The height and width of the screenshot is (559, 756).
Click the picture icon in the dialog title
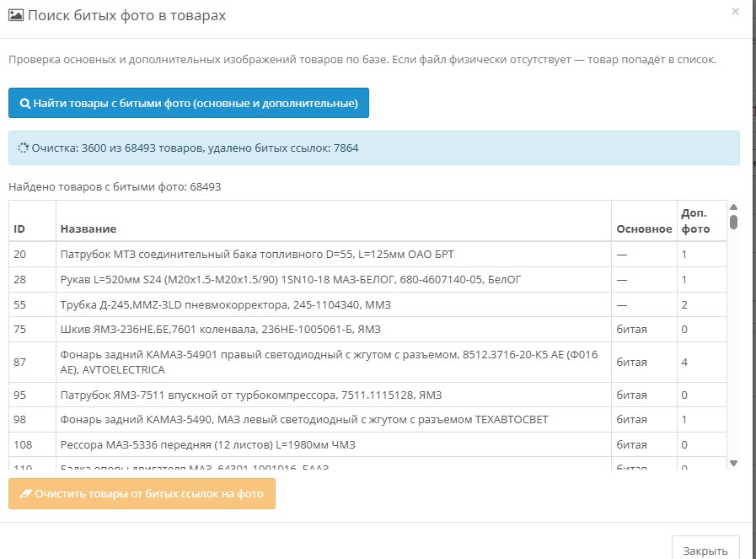(16, 15)
